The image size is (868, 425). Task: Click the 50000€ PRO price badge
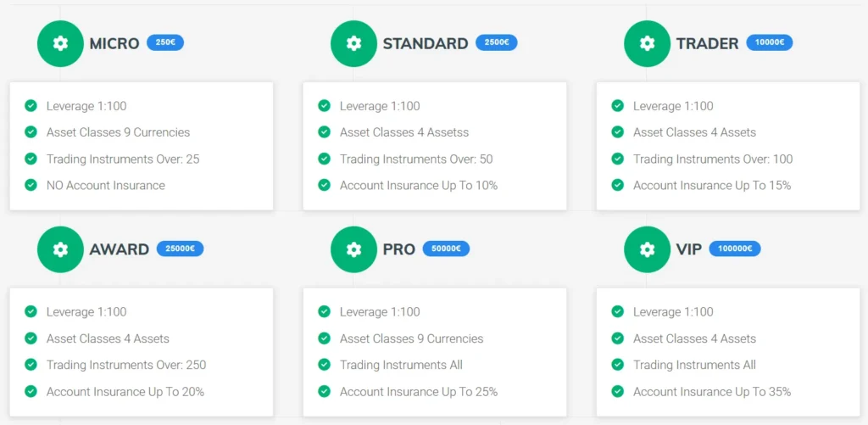point(446,249)
